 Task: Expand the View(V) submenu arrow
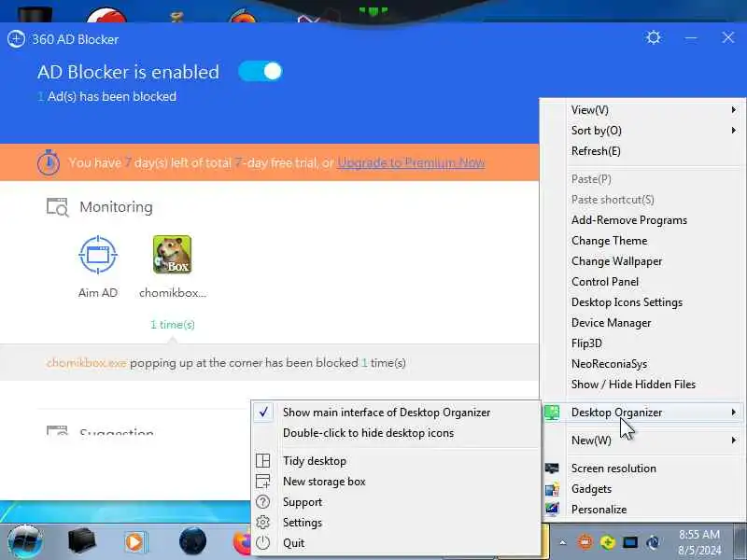pyautogui.click(x=734, y=110)
